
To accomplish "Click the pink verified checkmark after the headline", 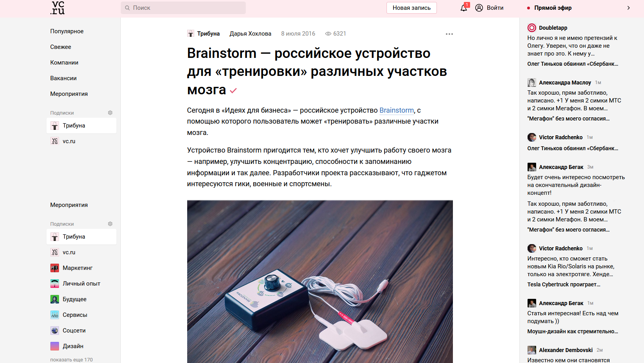I will (233, 91).
